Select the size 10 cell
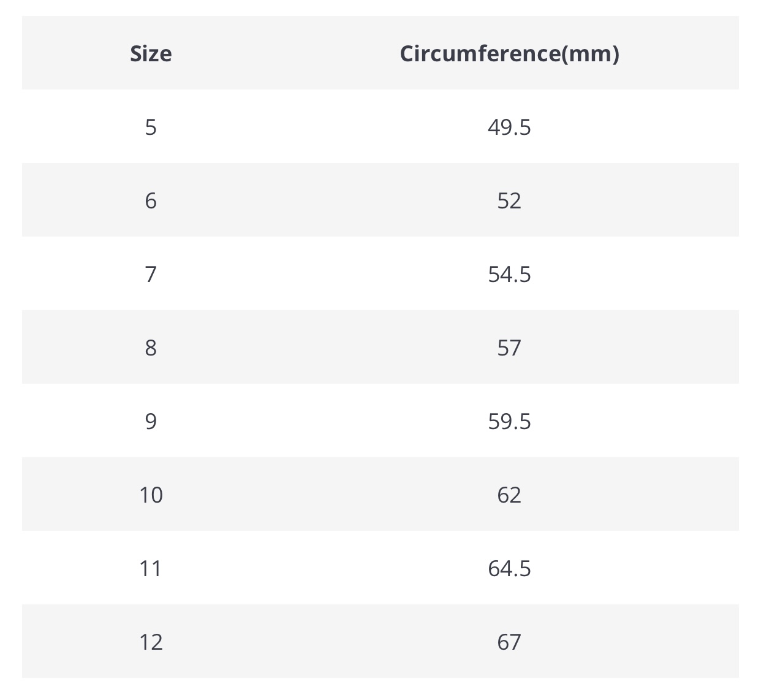 pos(151,495)
